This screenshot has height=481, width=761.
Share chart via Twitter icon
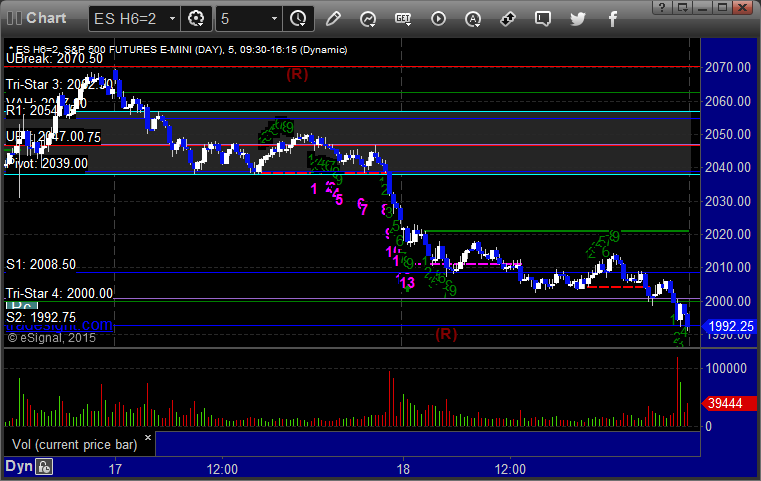578,19
